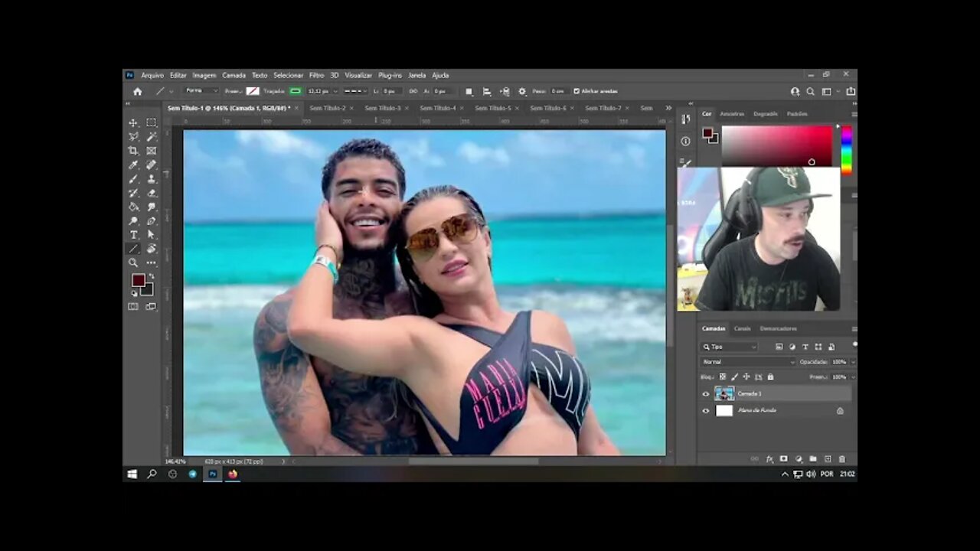The height and width of the screenshot is (551, 980).
Task: Open the Camada menu
Action: (234, 75)
